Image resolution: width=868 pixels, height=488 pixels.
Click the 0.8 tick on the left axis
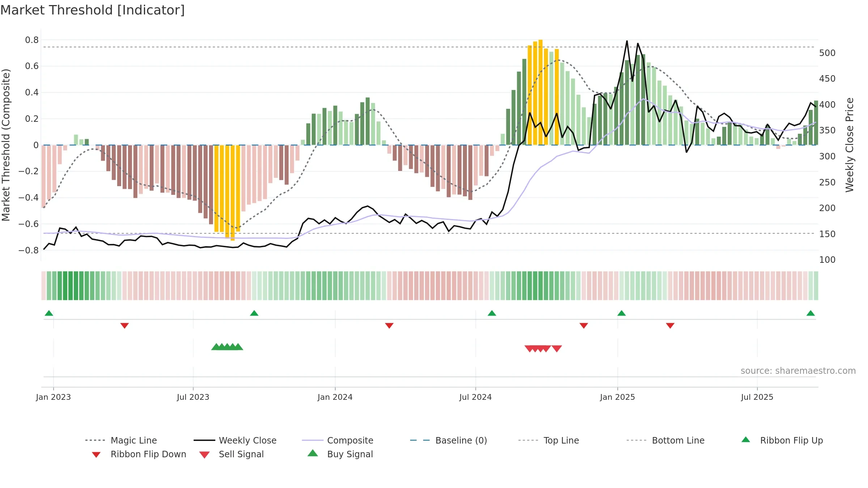click(32, 40)
